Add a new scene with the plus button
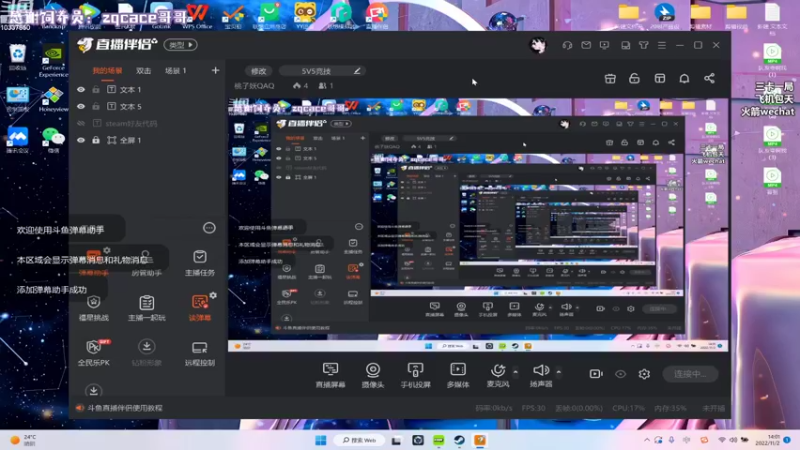Image resolution: width=800 pixels, height=450 pixels. [x=215, y=70]
